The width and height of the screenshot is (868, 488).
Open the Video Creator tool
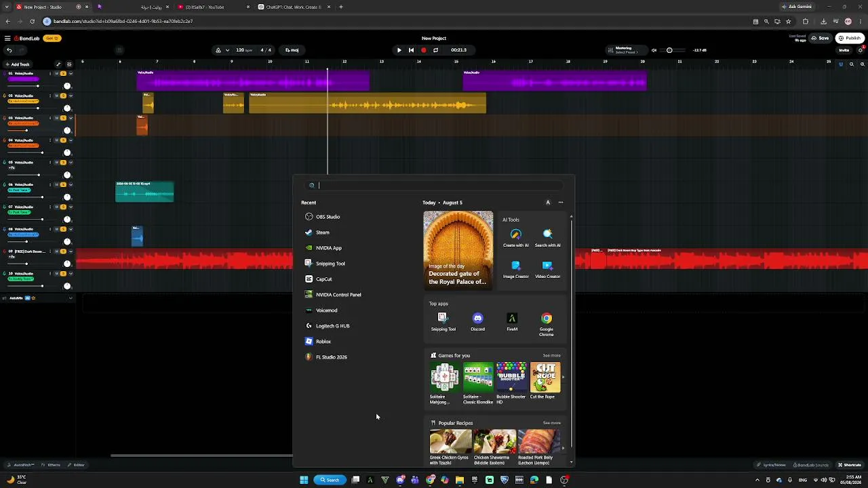pos(547,269)
